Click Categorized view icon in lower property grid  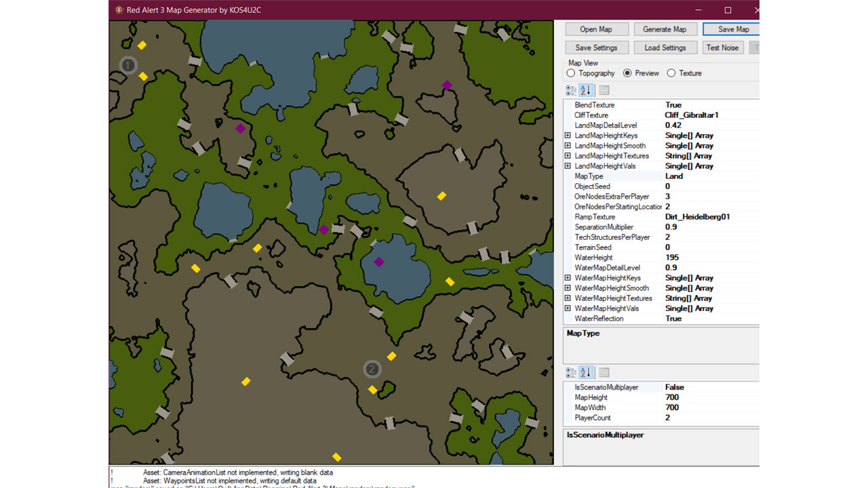571,373
